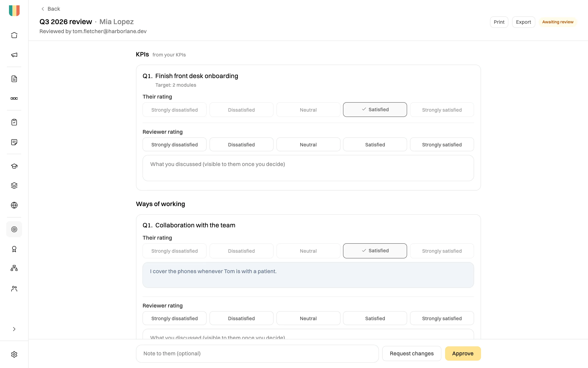The height and width of the screenshot is (368, 588).
Task: Open the sticky note icon in the sidebar
Action: (x=14, y=142)
